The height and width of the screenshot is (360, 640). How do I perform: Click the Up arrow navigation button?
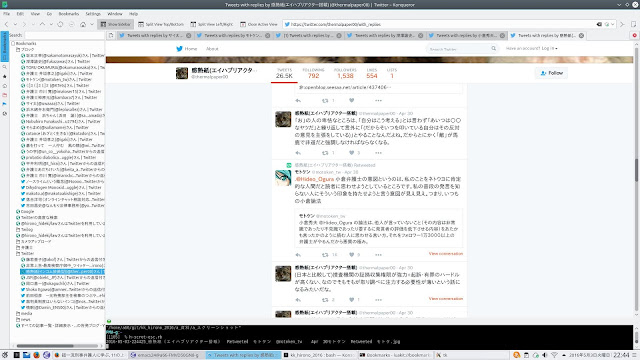coord(42,24)
